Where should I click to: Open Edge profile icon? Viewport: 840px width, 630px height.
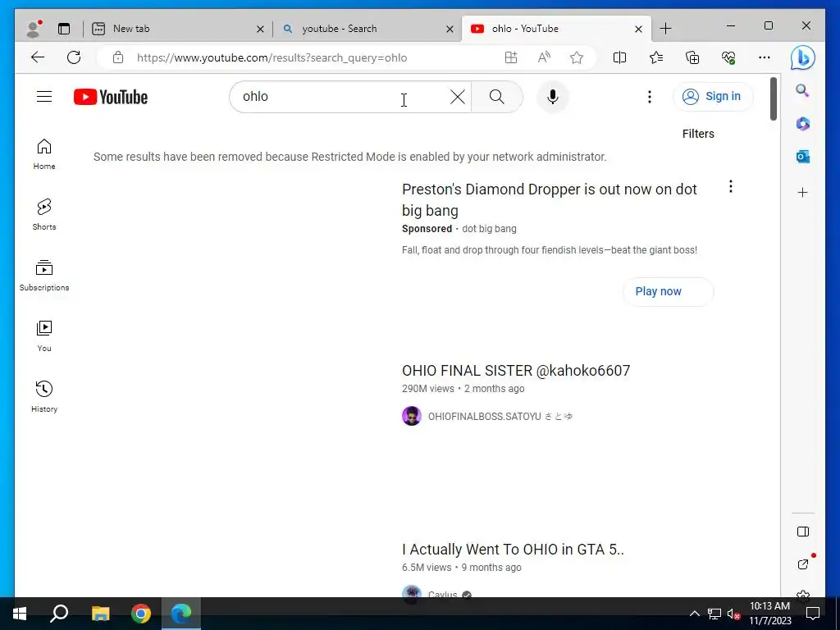[34, 29]
